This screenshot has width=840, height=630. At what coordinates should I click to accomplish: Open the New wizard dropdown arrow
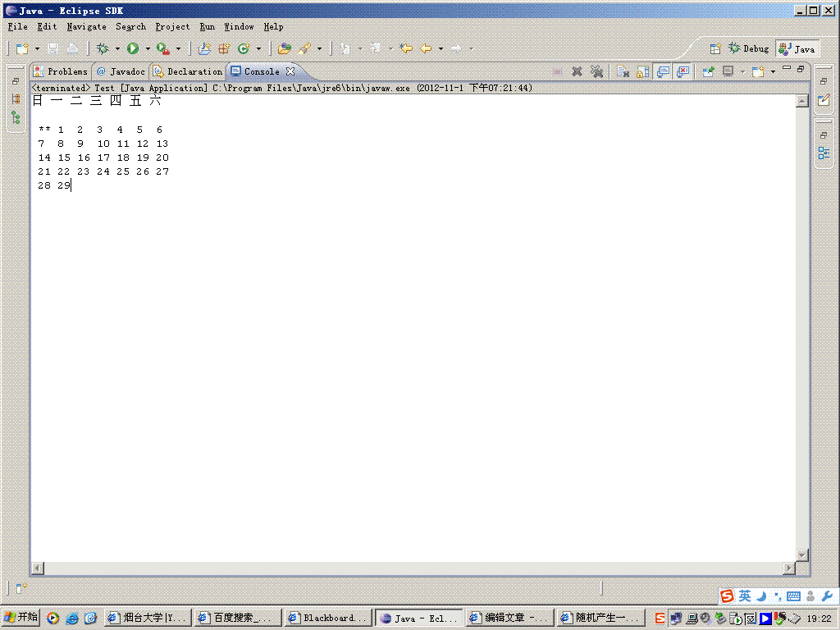[x=37, y=48]
